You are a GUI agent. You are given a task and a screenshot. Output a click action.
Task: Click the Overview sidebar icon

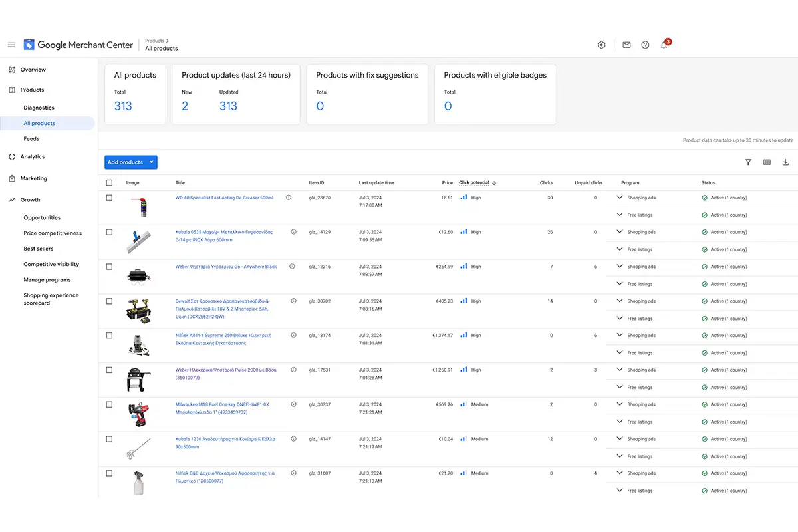(x=12, y=70)
